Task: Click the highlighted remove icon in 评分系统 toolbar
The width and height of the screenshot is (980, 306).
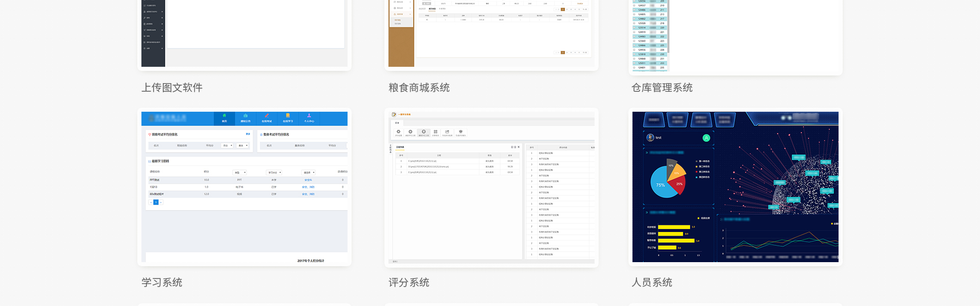Action: (x=424, y=133)
